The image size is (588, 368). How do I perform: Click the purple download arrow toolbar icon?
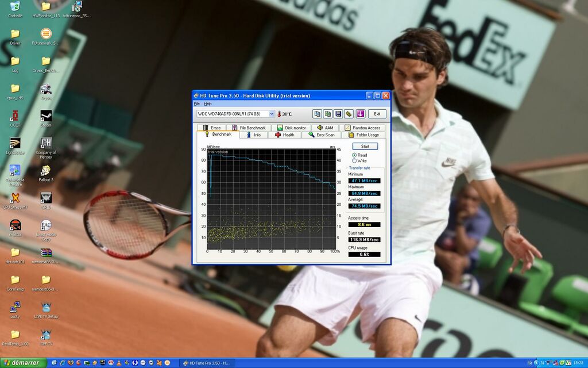pos(360,113)
